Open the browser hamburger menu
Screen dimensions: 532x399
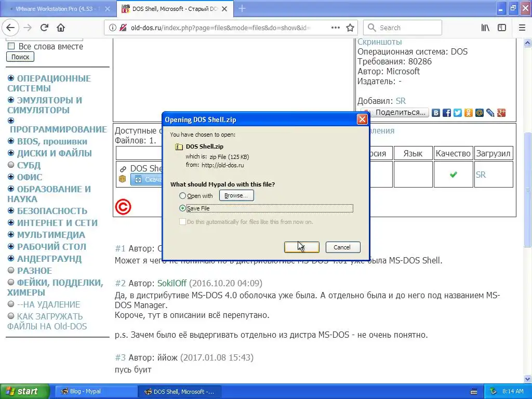(x=522, y=28)
